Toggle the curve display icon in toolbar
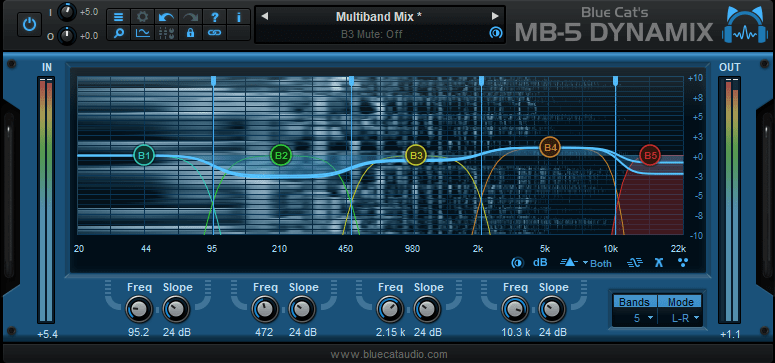Viewport: 775px width, 363px height. pyautogui.click(x=142, y=33)
